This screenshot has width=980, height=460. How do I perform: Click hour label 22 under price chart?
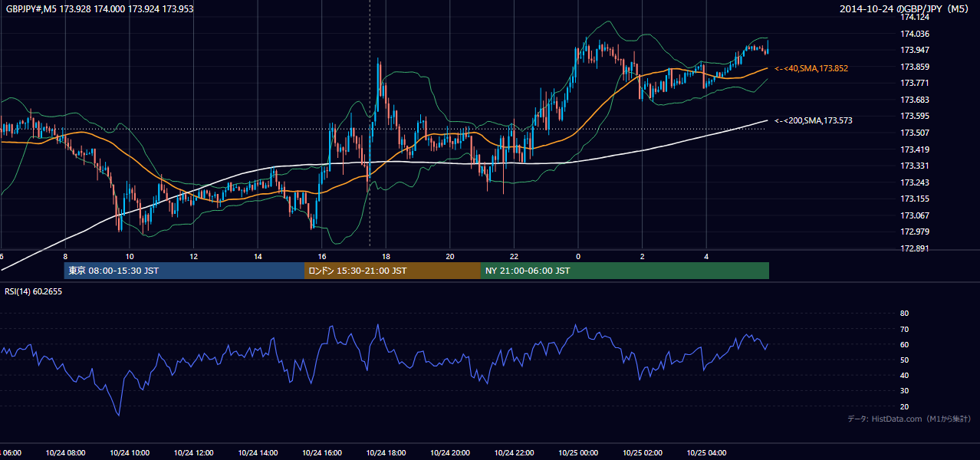(x=514, y=257)
